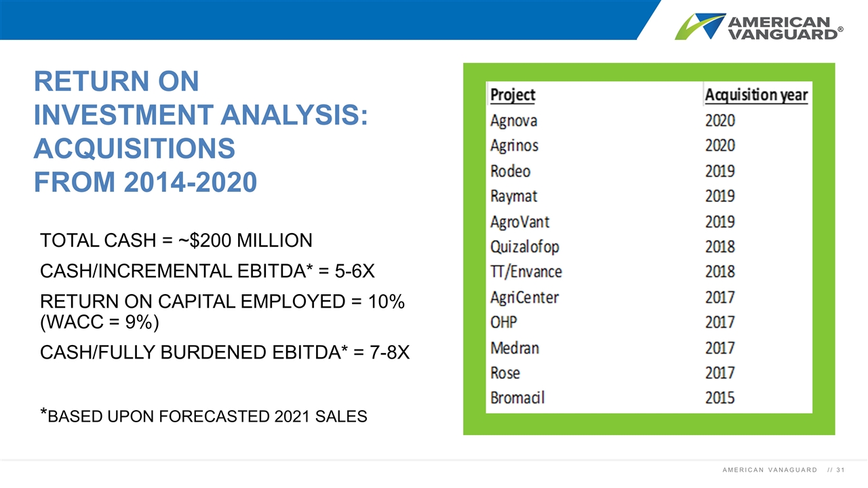868x488 pixels.
Task: Select the "Rose" project cell
Action: 505,373
